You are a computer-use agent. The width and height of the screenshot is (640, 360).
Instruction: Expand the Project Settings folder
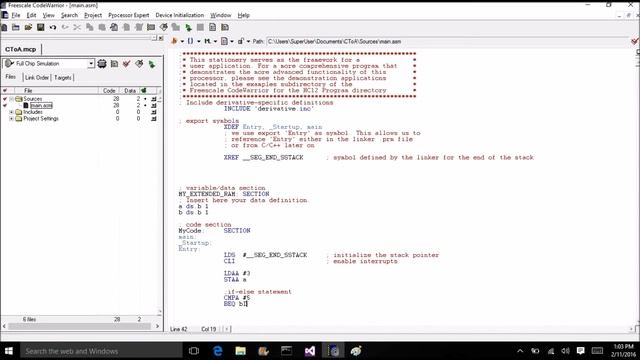pos(11,118)
